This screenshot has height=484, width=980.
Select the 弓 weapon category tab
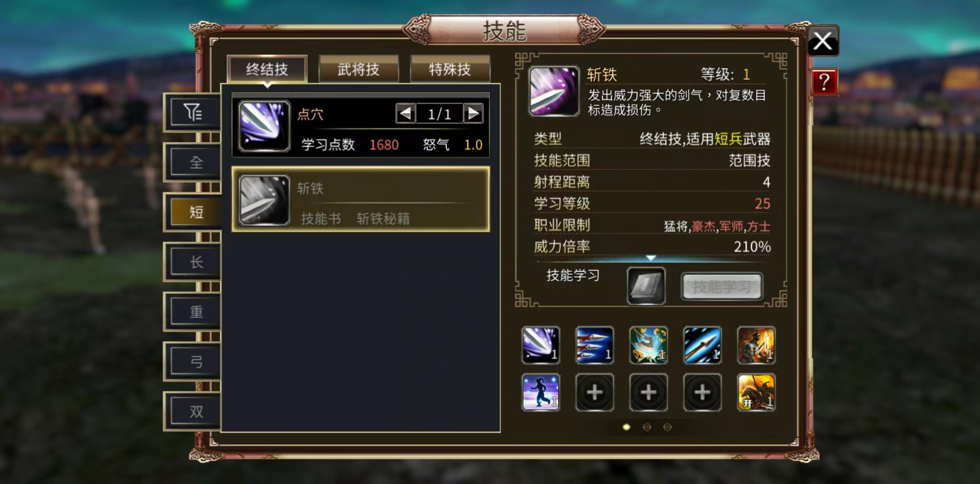pos(196,361)
